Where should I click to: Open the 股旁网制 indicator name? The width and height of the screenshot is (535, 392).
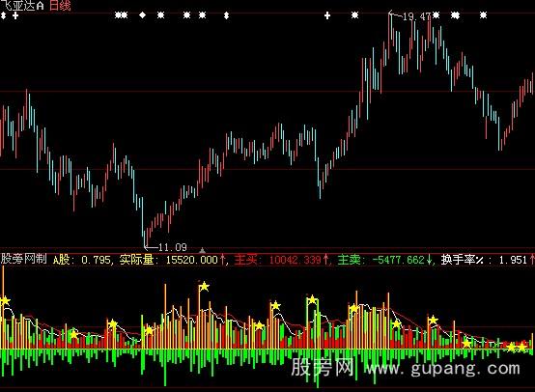coord(23,259)
